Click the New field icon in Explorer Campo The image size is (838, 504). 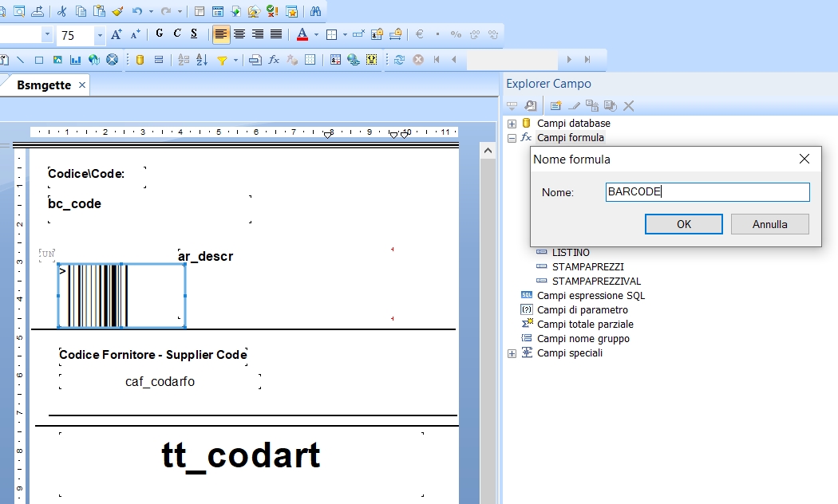pyautogui.click(x=555, y=105)
